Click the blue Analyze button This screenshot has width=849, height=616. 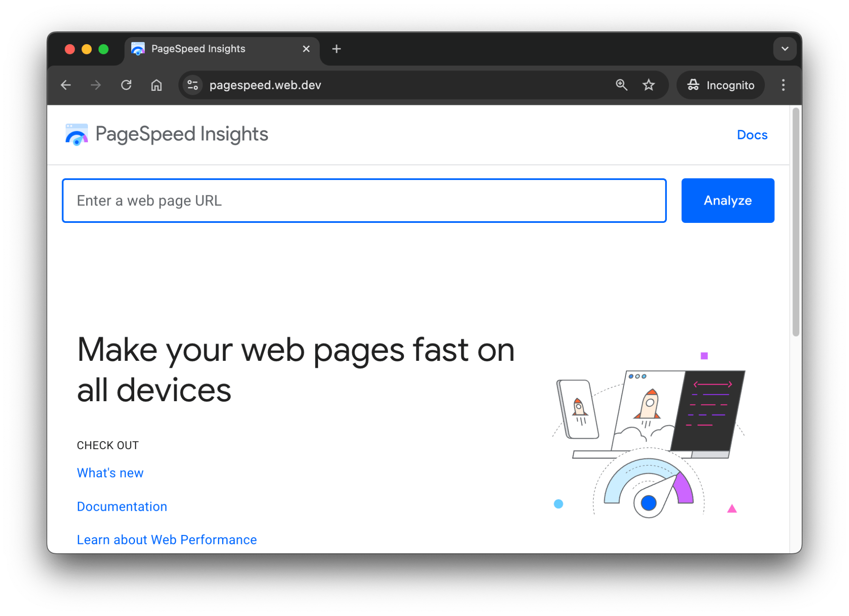728,201
